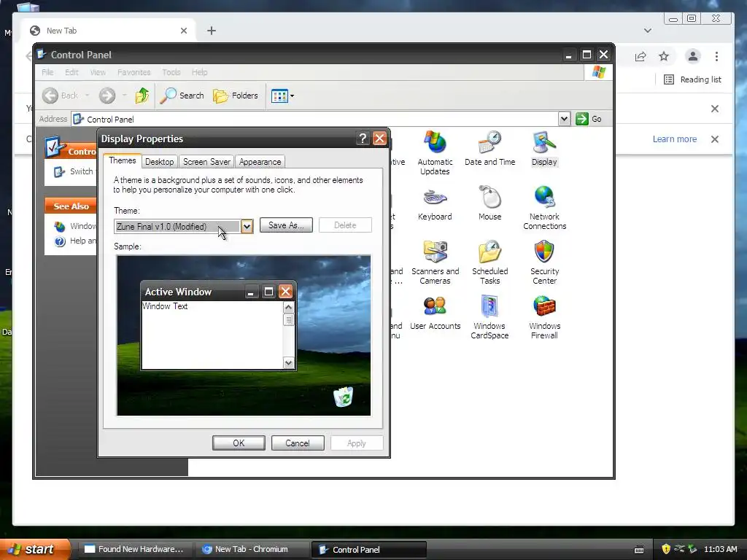Dismiss the Chromium bar next to Learn more
Screen dimensions: 747x560
[715, 139]
